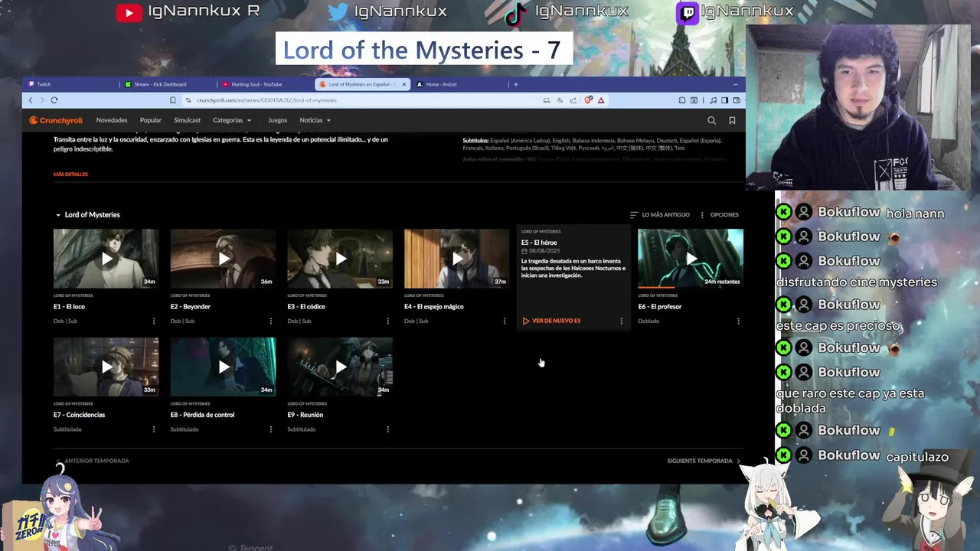
Task: Click chat message 'capitulazo'
Action: tap(917, 457)
